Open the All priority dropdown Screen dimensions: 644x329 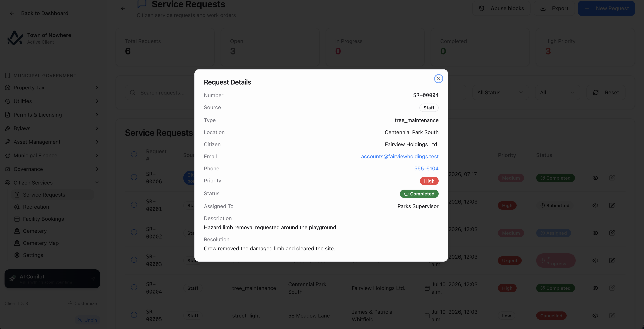click(557, 92)
